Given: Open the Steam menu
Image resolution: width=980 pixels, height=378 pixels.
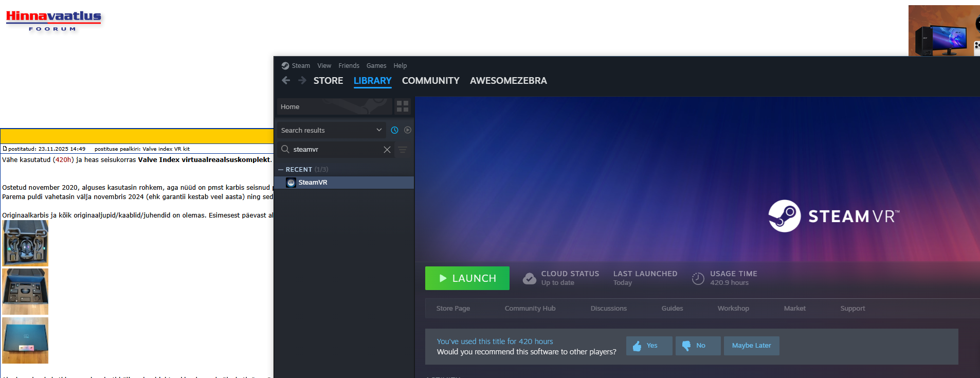Looking at the screenshot, I should tap(300, 66).
